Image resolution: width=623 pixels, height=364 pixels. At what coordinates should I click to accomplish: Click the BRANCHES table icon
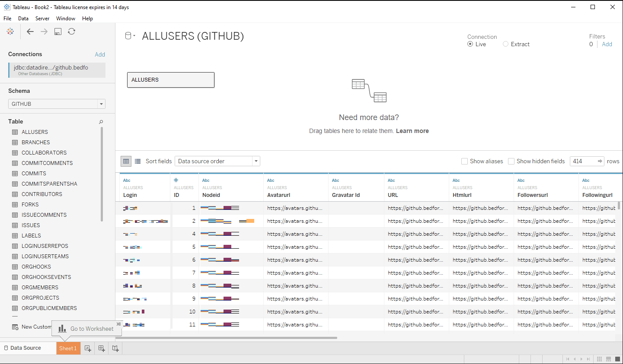(15, 142)
